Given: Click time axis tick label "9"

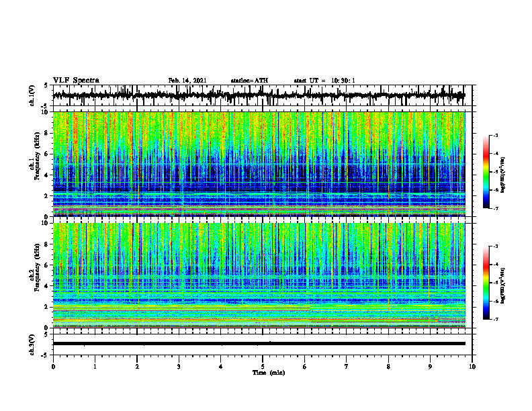Looking at the screenshot, I should coord(430,367).
